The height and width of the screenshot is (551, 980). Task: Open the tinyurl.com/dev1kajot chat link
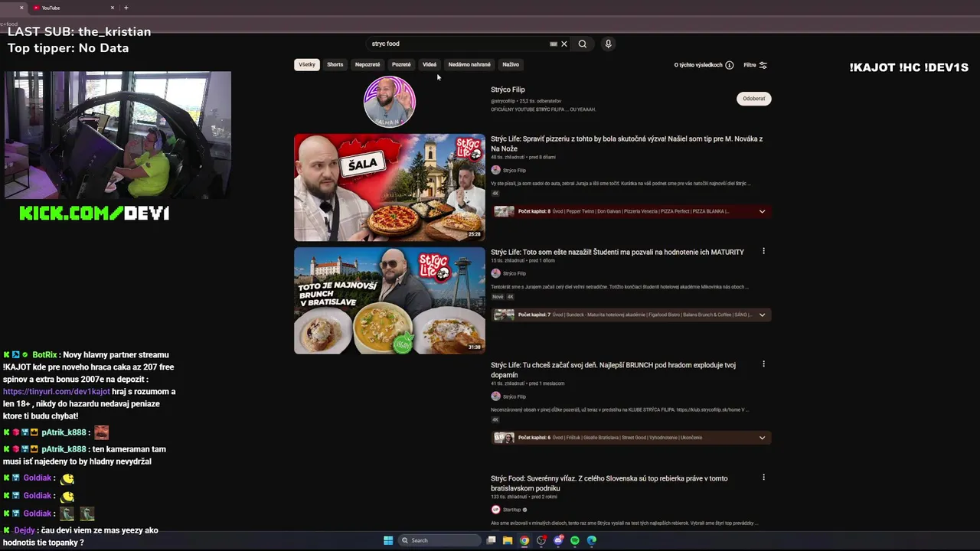point(57,392)
